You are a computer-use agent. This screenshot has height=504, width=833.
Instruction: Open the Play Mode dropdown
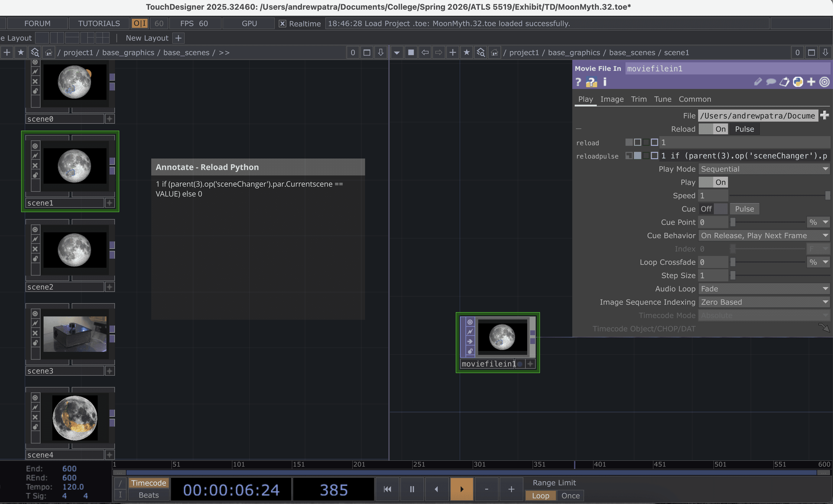click(x=764, y=169)
